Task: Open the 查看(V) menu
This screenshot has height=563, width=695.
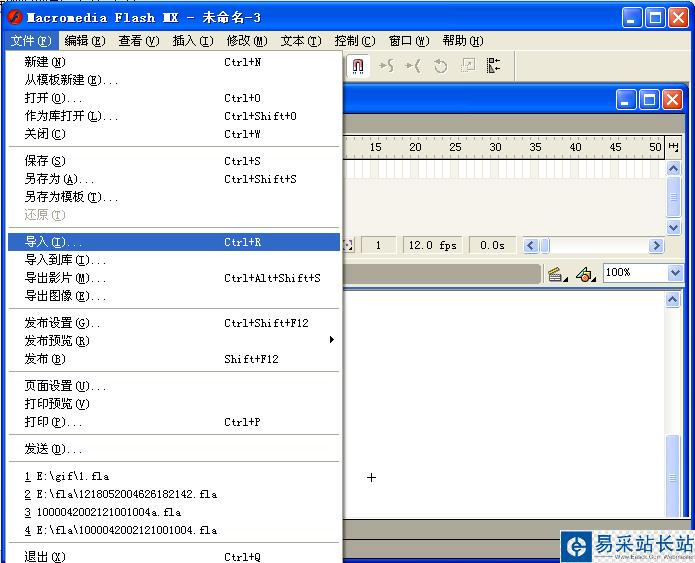Action: pyautogui.click(x=139, y=41)
